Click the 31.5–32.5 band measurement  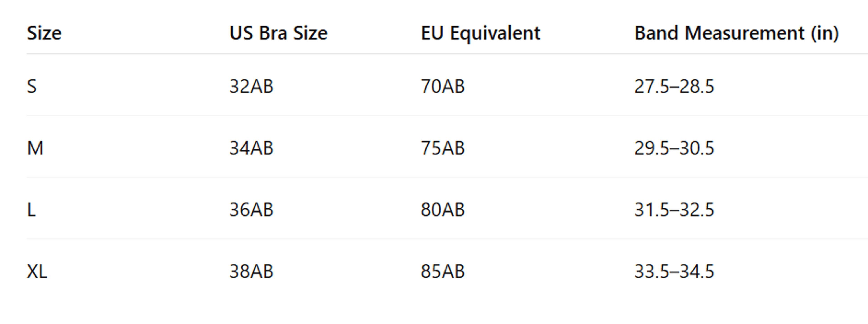674,210
